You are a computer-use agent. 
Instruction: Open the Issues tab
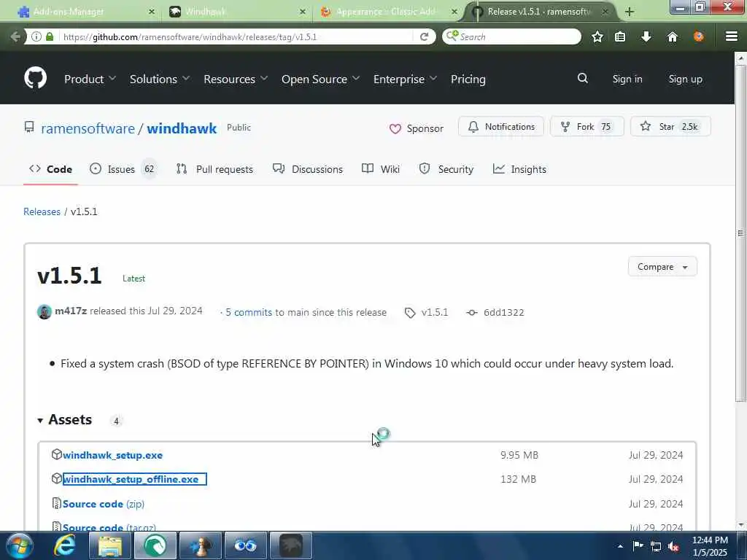[123, 169]
